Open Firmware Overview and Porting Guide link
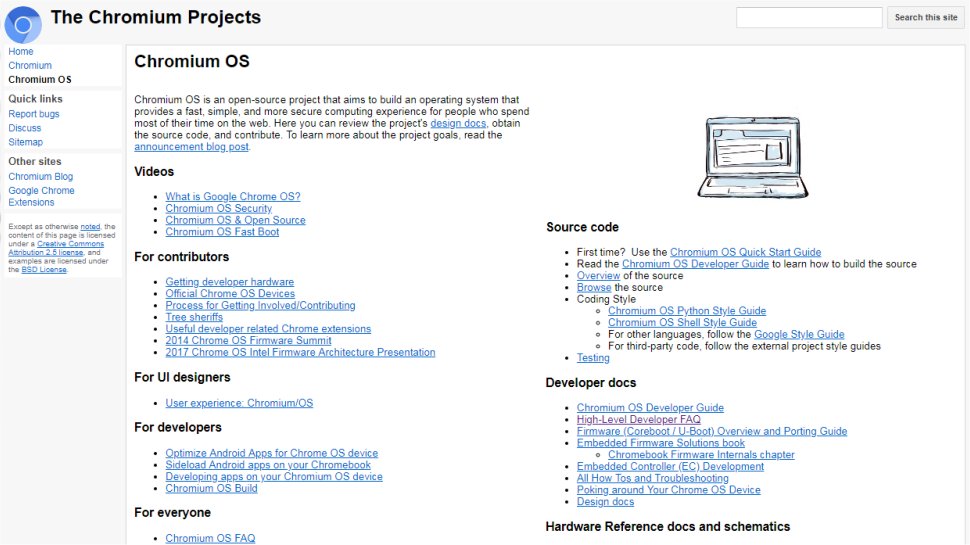The width and height of the screenshot is (970, 545). [712, 431]
